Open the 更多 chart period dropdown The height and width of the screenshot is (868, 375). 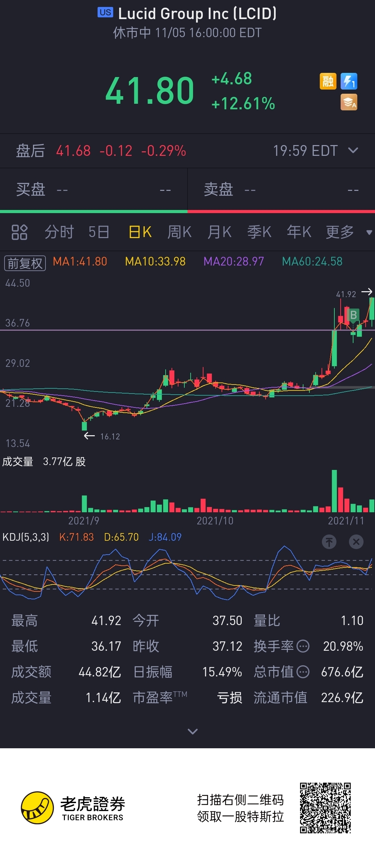pos(348,232)
